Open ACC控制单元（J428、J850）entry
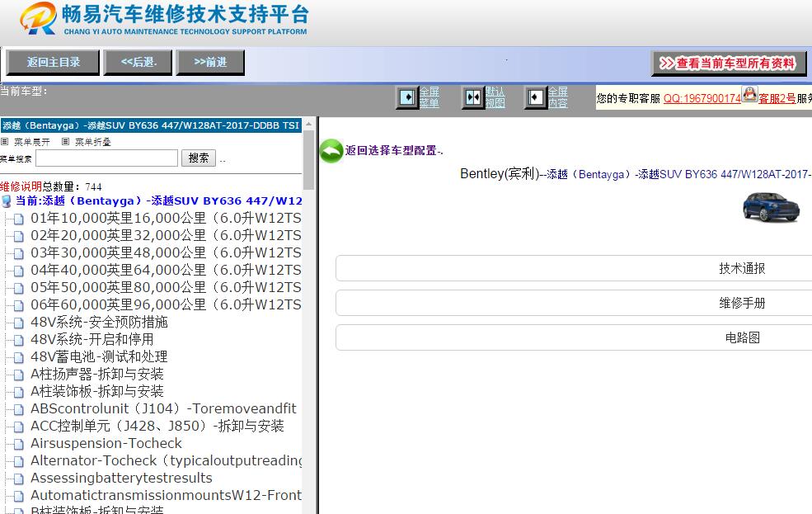Image resolution: width=812 pixels, height=514 pixels. point(157,426)
